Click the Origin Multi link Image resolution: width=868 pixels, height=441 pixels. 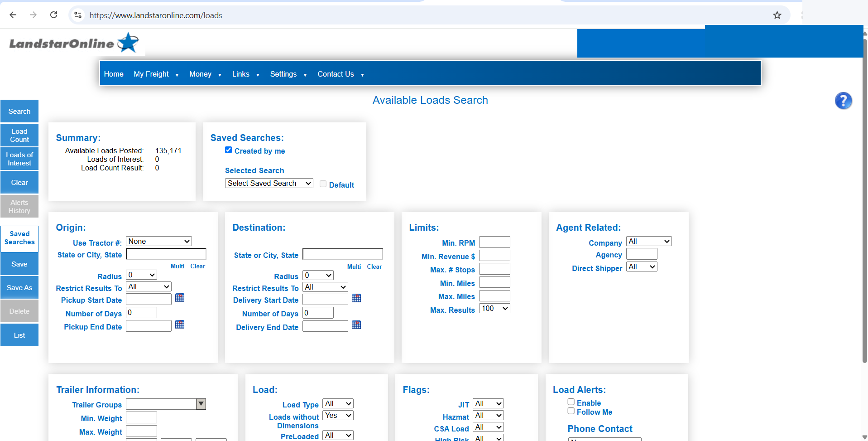click(177, 266)
